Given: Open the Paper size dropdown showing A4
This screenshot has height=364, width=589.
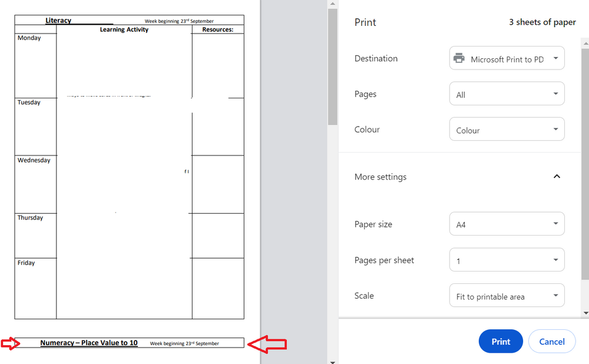Looking at the screenshot, I should pos(507,224).
